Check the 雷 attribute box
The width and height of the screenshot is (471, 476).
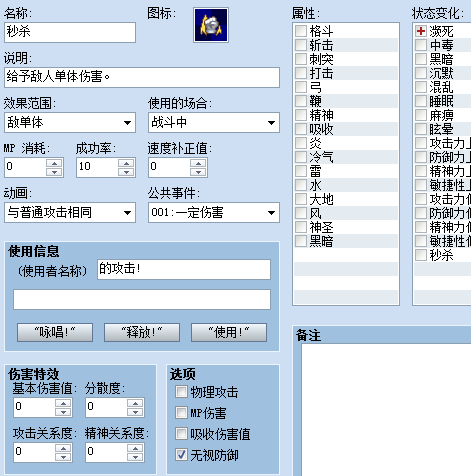click(301, 171)
